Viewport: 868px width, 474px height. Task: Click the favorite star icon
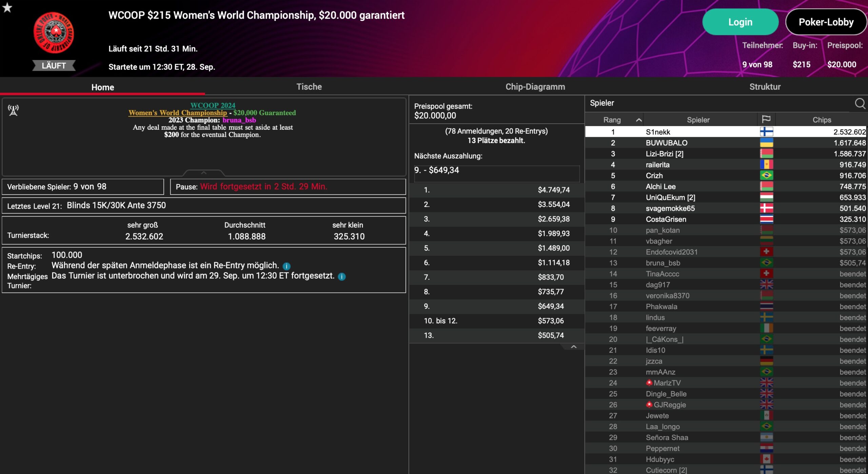[7, 7]
